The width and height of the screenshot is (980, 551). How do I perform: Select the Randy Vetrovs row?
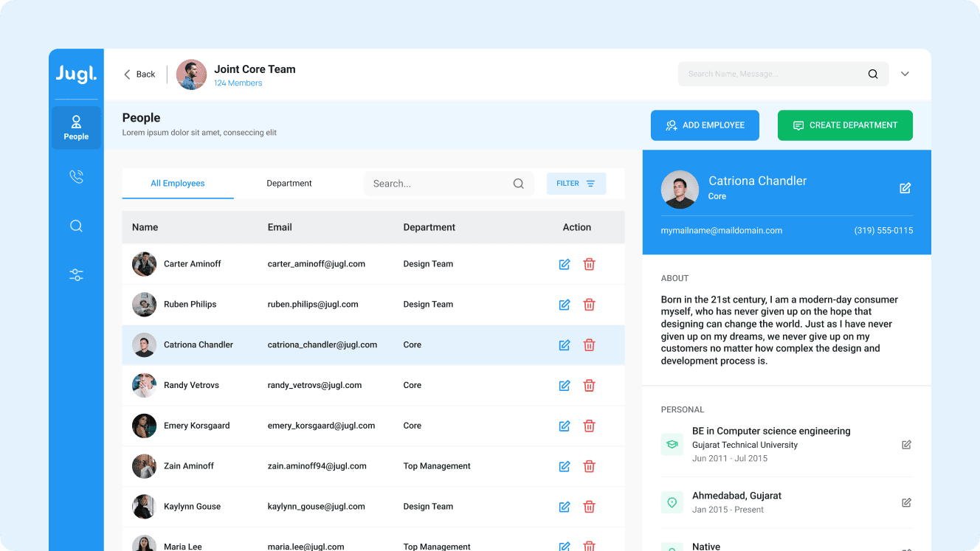coord(332,385)
